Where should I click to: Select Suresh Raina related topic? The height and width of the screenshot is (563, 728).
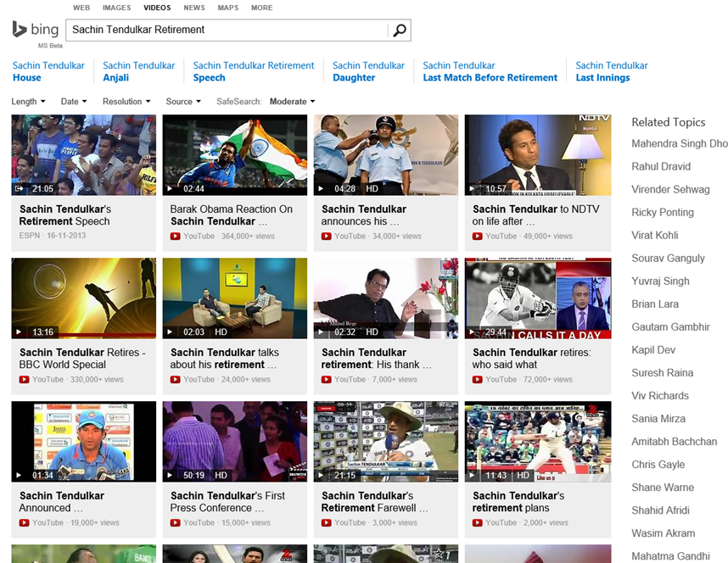pos(662,373)
